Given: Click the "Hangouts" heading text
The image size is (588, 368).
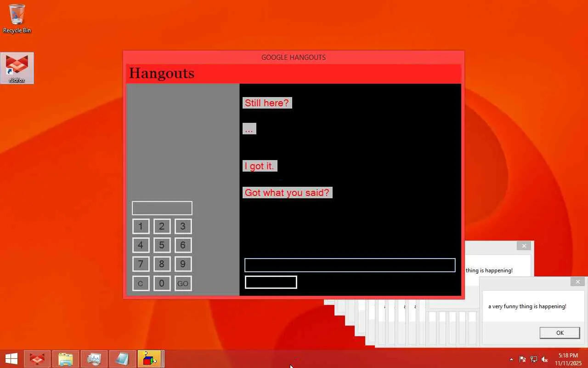Looking at the screenshot, I should [x=162, y=73].
